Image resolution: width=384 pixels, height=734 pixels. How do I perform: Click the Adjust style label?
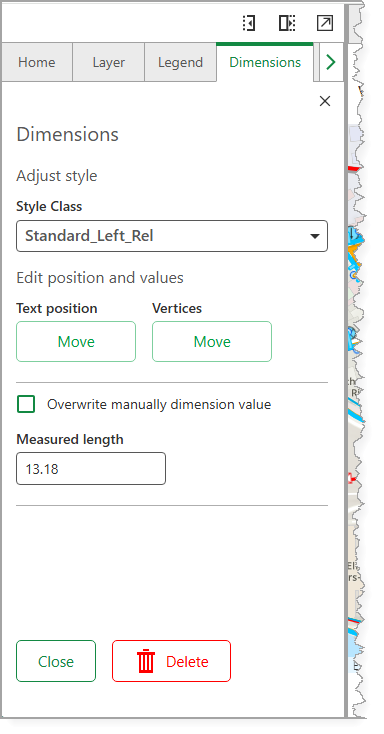[57, 176]
